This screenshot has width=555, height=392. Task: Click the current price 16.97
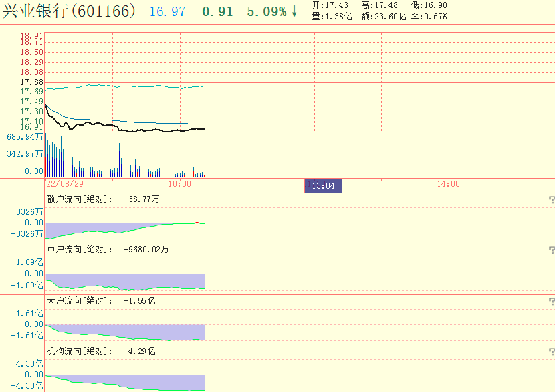click(167, 11)
